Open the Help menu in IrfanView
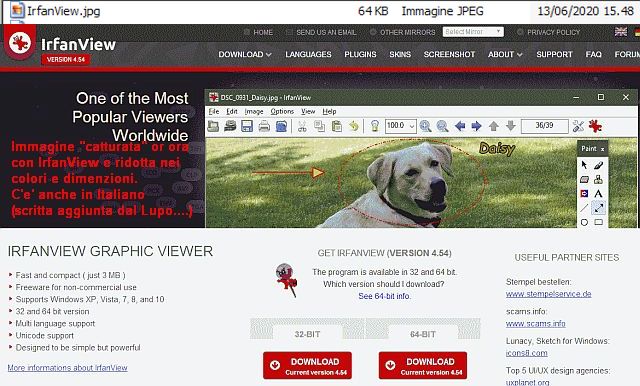 pos(329,111)
